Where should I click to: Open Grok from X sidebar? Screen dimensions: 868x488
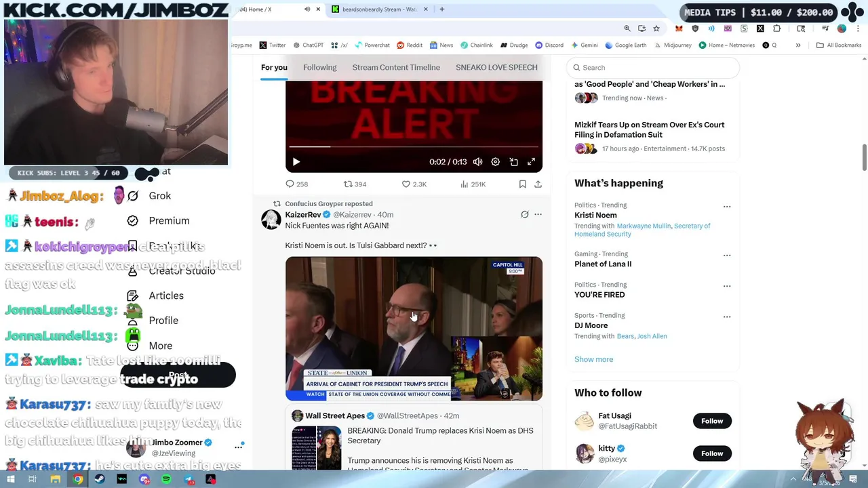coord(151,196)
